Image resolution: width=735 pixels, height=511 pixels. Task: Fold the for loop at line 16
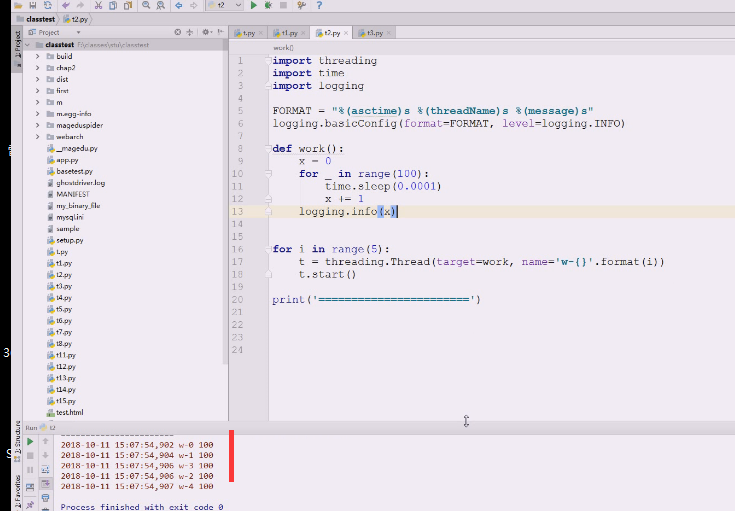click(268, 249)
